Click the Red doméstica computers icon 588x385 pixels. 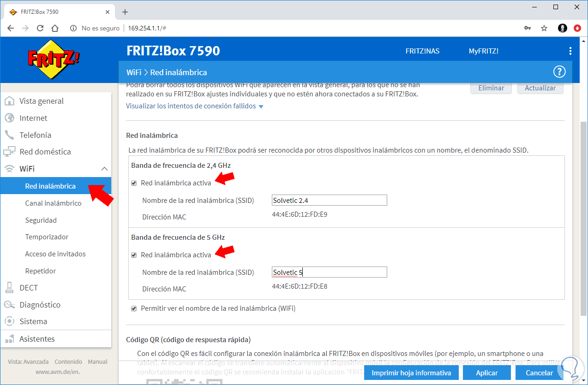pos(9,152)
